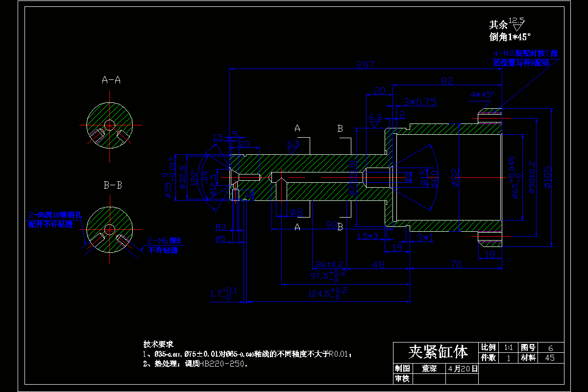Click the diameter dimension 'Ø105'
The width and height of the screenshot is (588, 392).
[549, 178]
